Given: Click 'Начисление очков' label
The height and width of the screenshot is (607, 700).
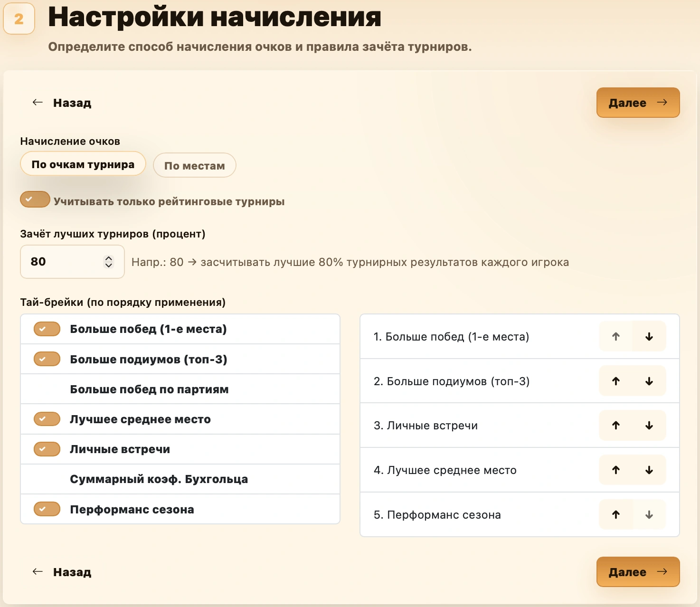Looking at the screenshot, I should click(70, 141).
